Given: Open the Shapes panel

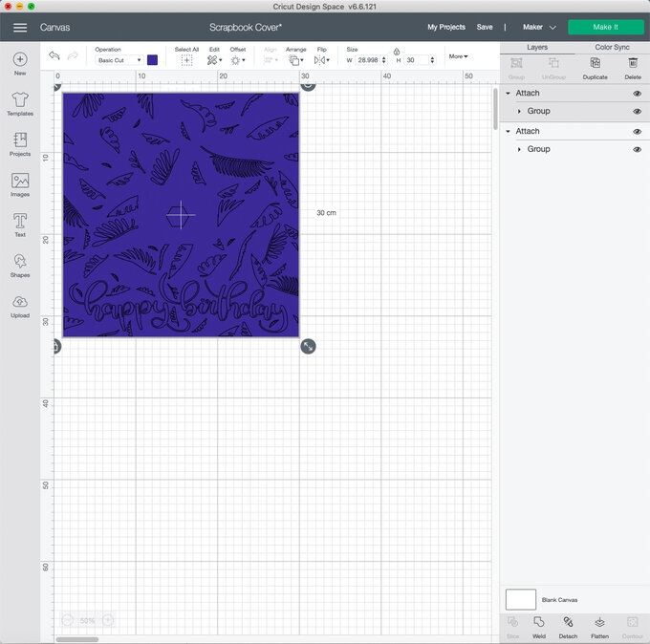Looking at the screenshot, I should (20, 266).
